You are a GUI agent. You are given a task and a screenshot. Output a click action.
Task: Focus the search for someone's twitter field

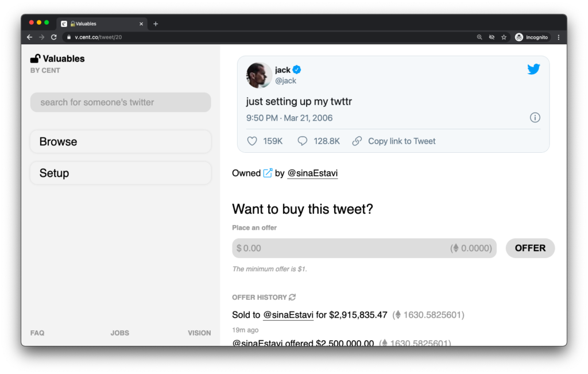[x=121, y=102]
